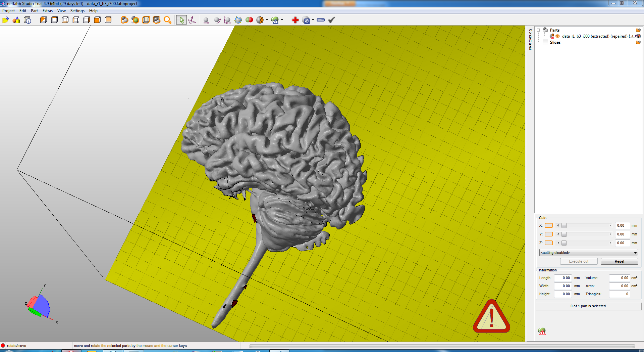
Task: Toggle the orange X cut plane box
Action: tap(548, 225)
